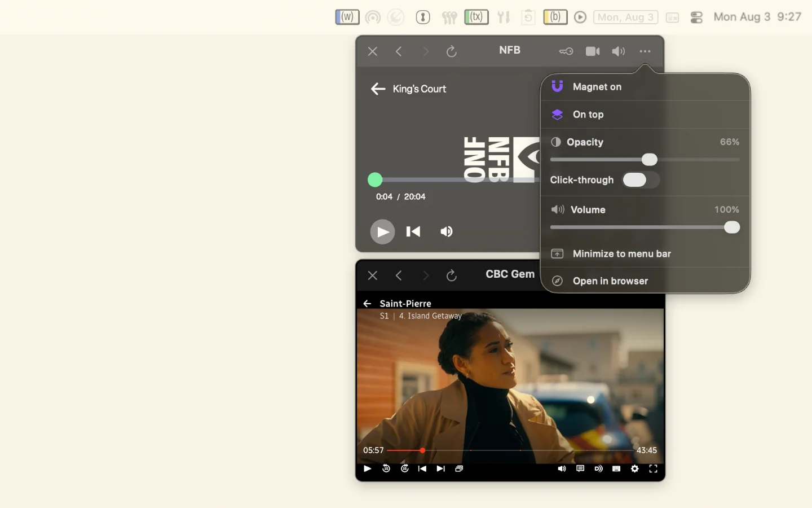Click the play circle menu bar icon
The image size is (812, 508).
[580, 17]
